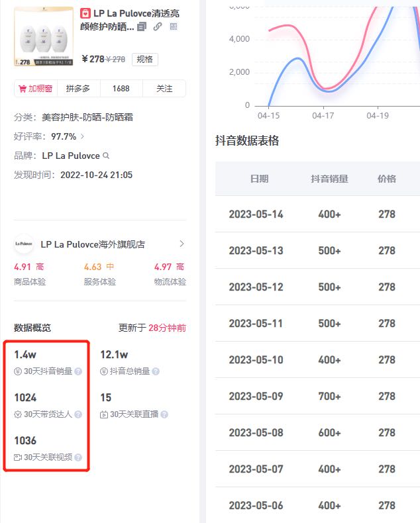The height and width of the screenshot is (523, 420).
Task: Click the 1688 button
Action: tap(121, 89)
